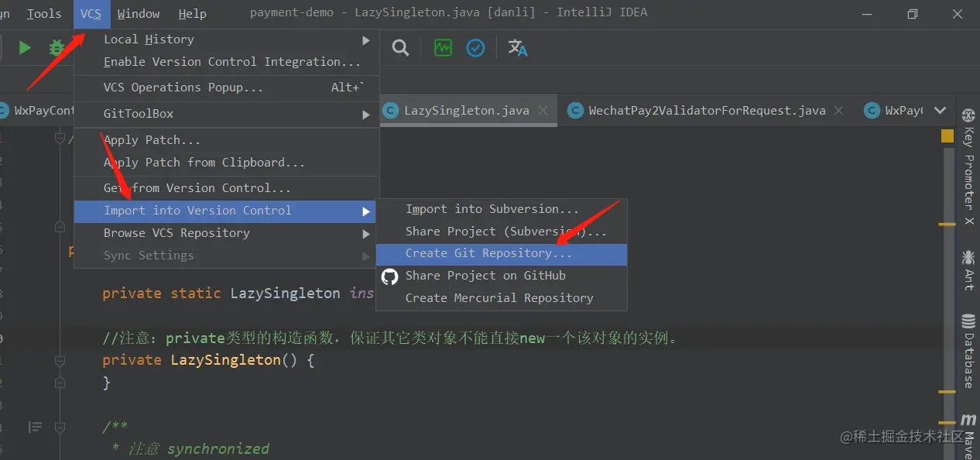Open the Help menu

pos(192,13)
